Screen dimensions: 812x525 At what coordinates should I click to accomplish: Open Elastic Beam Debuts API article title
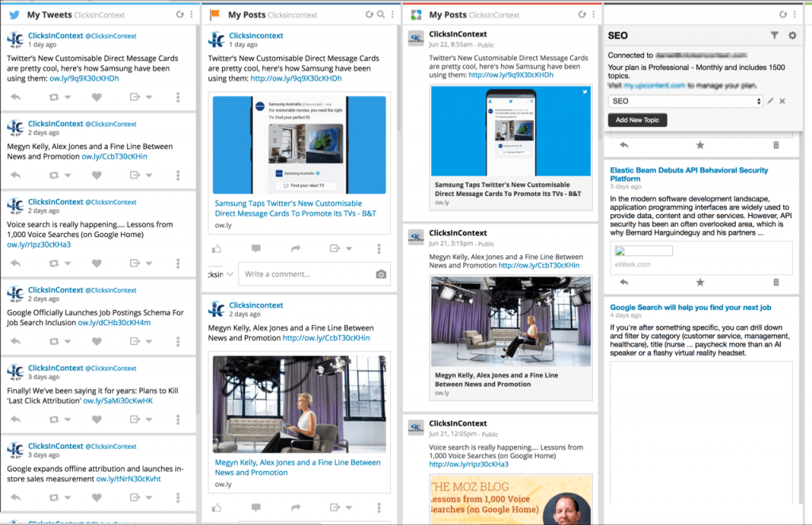689,174
